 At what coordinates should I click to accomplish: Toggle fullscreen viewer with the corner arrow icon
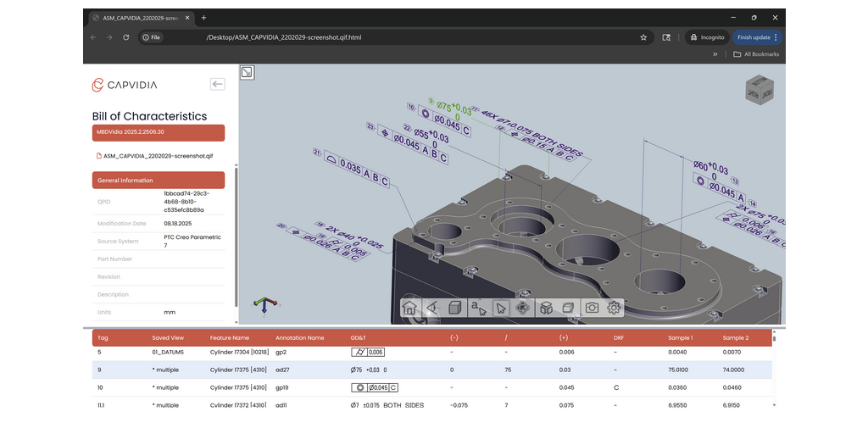click(247, 73)
